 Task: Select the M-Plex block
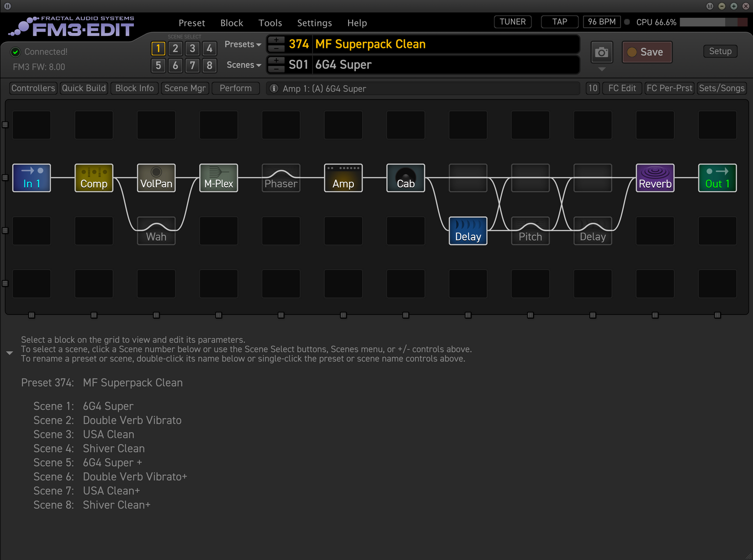[218, 178]
